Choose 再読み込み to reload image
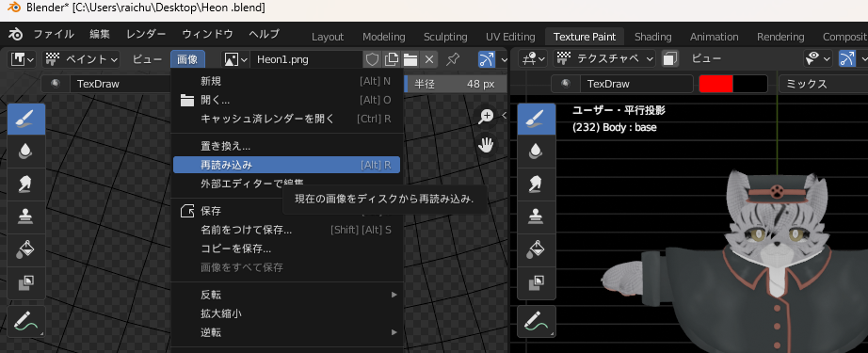This screenshot has height=353, width=868. click(x=286, y=165)
